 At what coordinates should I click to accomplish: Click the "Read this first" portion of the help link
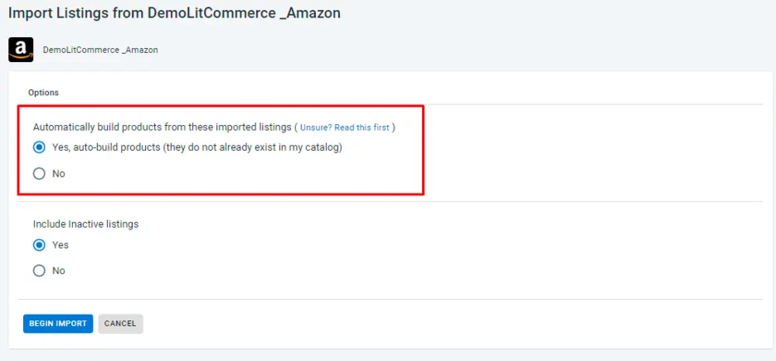click(362, 127)
